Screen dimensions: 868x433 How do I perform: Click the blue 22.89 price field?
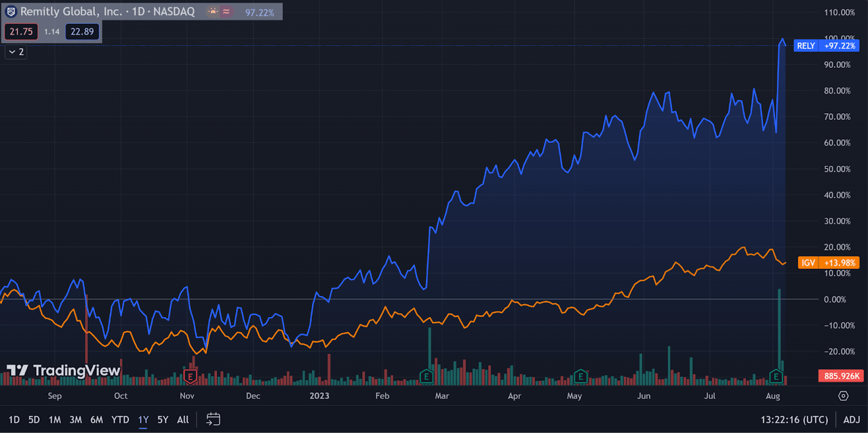click(81, 31)
